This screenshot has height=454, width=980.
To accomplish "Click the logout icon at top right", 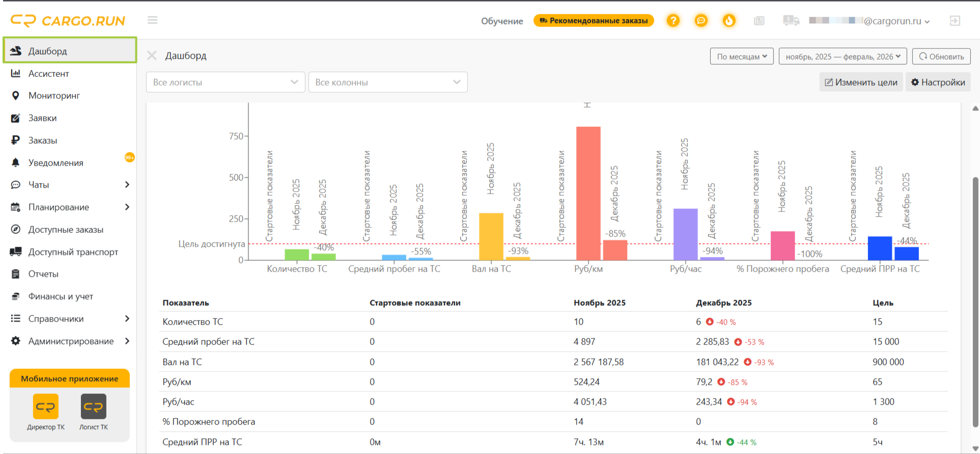I will tap(955, 21).
